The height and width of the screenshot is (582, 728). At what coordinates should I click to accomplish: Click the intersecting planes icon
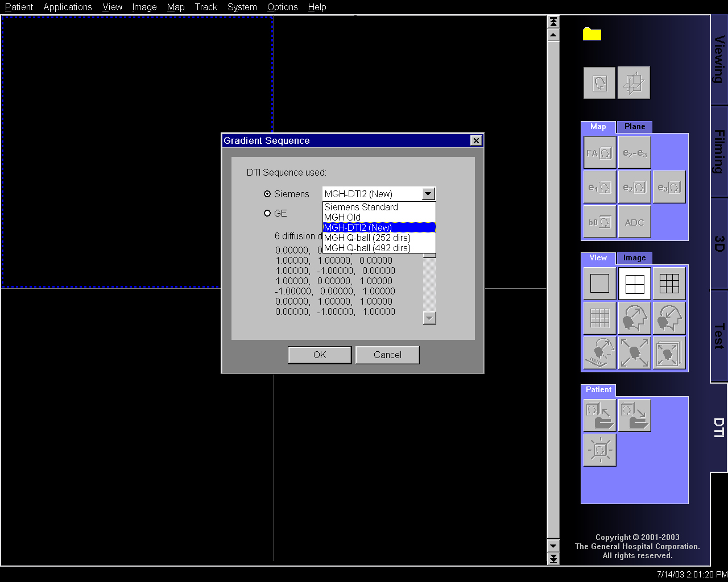[x=634, y=83]
